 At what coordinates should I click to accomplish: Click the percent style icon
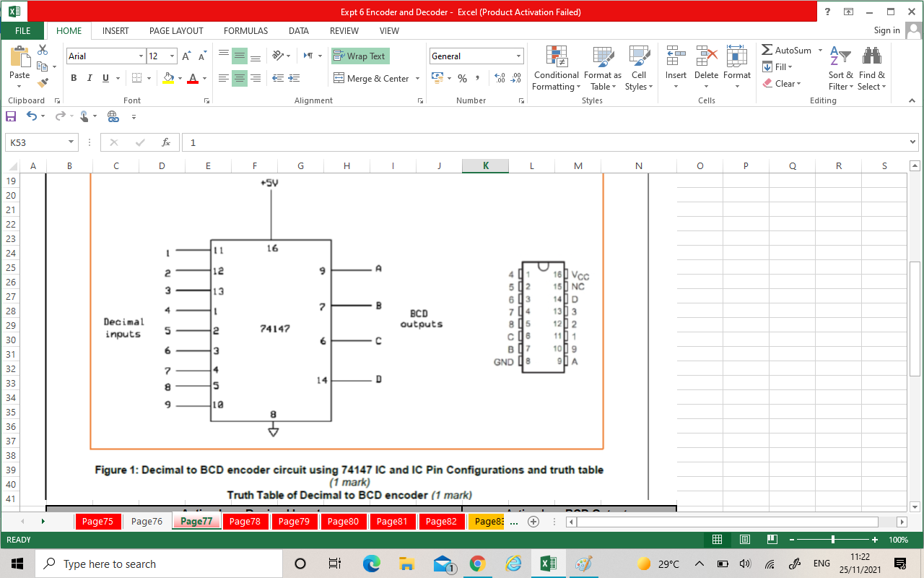point(462,78)
